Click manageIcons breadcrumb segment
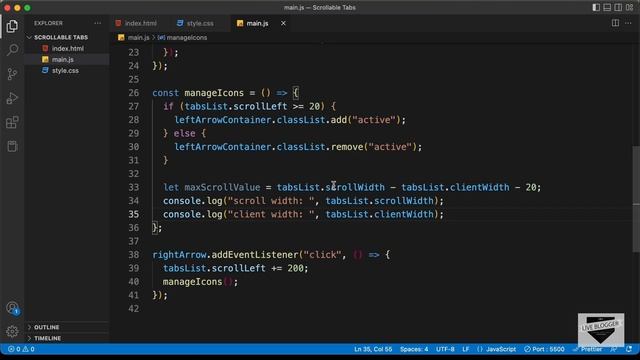Image resolution: width=640 pixels, height=360 pixels. [187, 38]
